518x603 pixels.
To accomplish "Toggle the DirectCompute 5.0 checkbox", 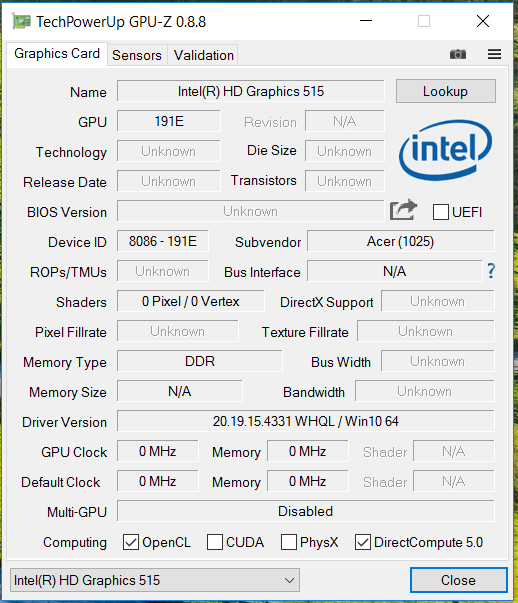I will coord(363,542).
